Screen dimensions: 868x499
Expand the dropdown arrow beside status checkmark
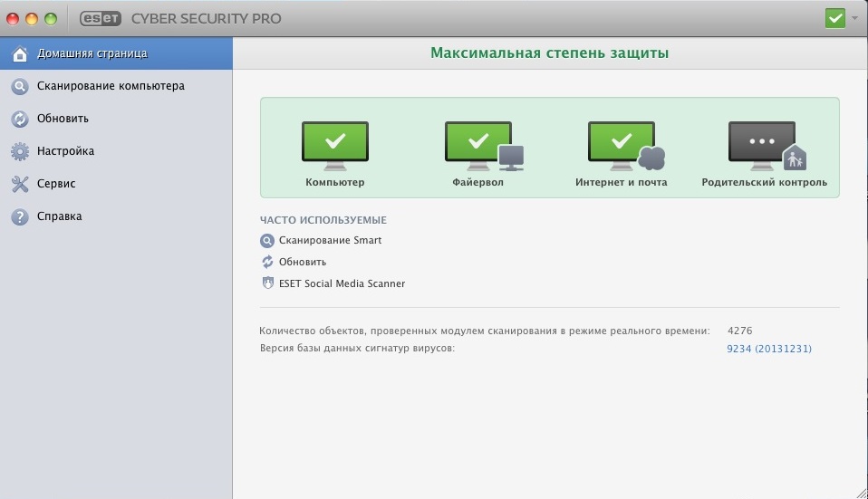point(854,18)
